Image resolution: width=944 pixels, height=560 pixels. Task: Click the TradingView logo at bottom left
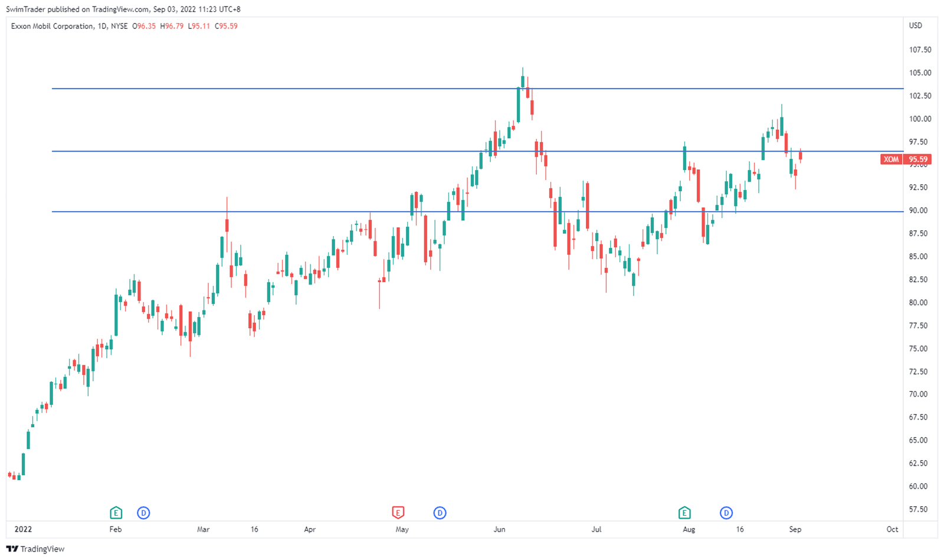tap(35, 549)
